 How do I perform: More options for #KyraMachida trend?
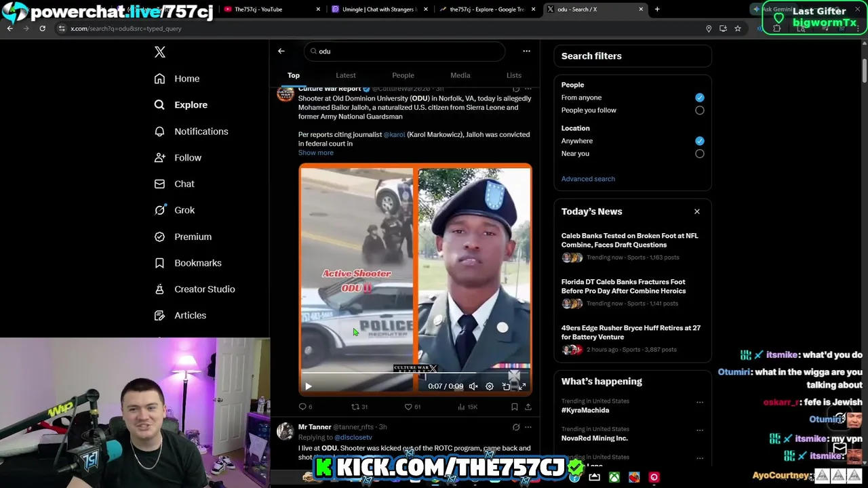(x=699, y=402)
